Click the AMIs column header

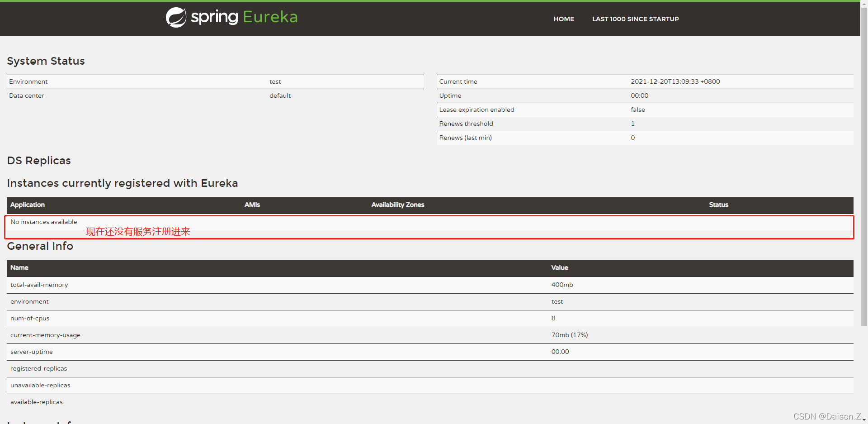[252, 205]
